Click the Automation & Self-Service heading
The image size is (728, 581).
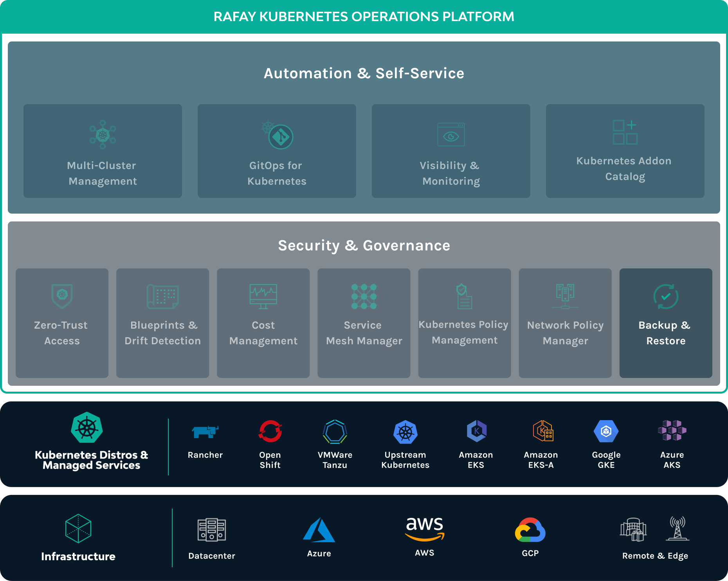(x=364, y=73)
